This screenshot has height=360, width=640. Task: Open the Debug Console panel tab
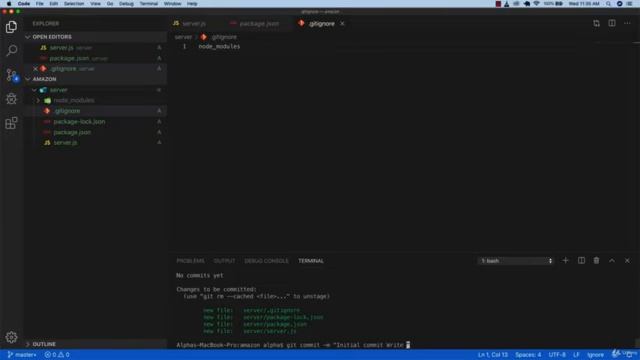267,261
